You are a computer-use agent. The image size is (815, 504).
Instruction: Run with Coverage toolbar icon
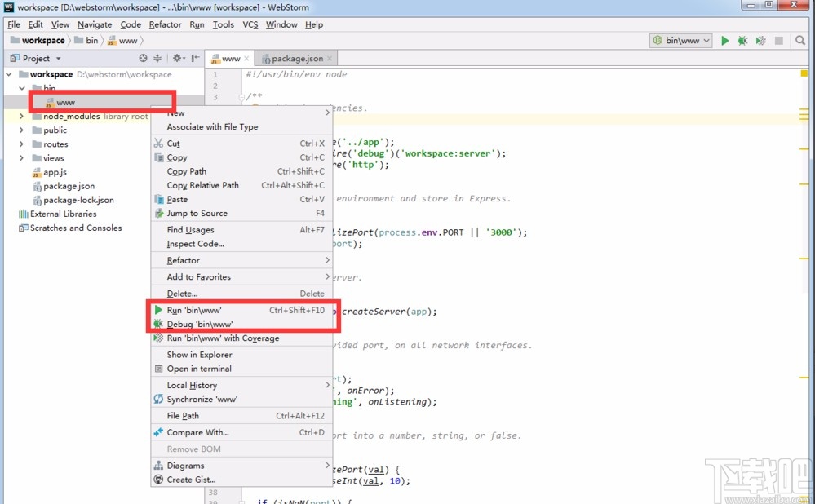coord(760,41)
